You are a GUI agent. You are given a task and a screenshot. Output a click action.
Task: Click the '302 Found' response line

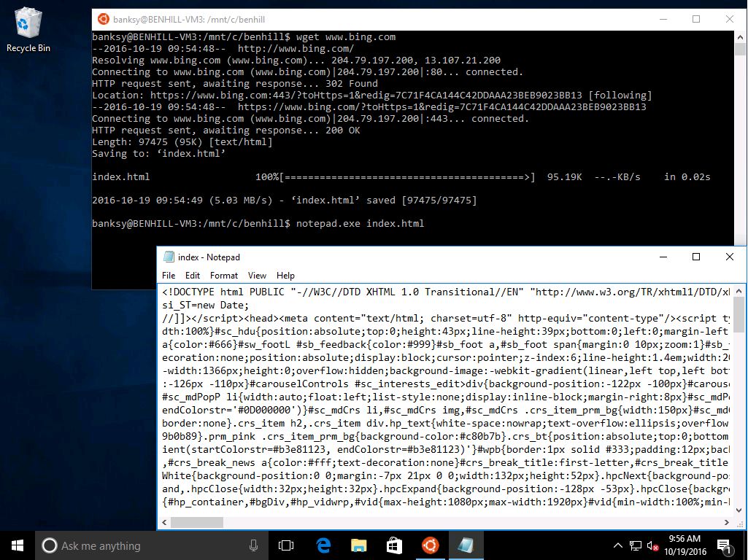[x=235, y=83]
